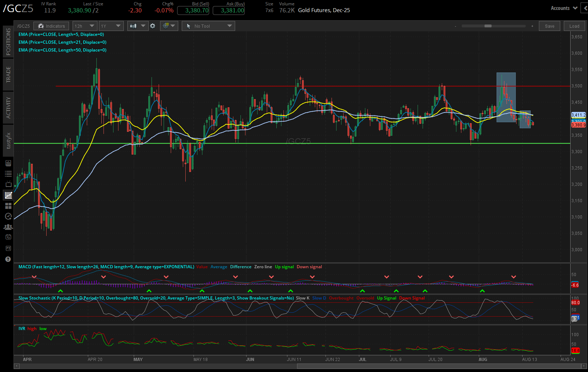The width and height of the screenshot is (588, 372).
Task: Open the clock history sidebar icon
Action: pos(8,216)
